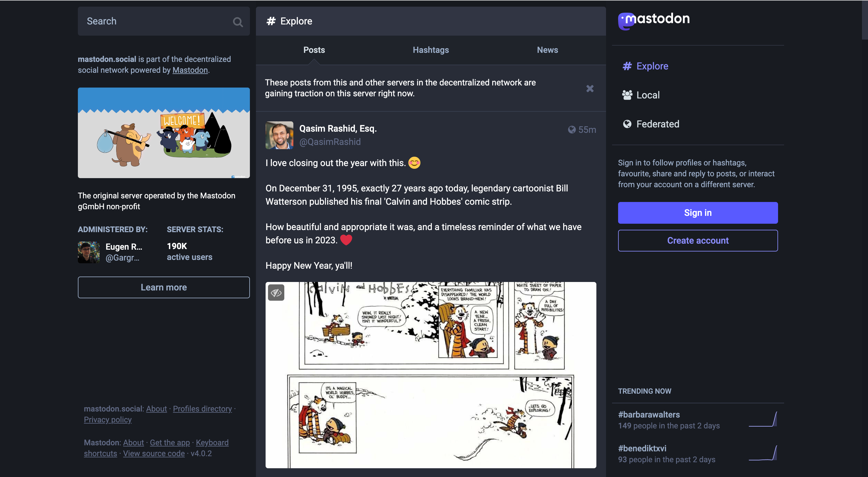Screen dimensions: 868x477
Task: Click the globe public visibility icon beside 55m
Action: click(x=572, y=130)
